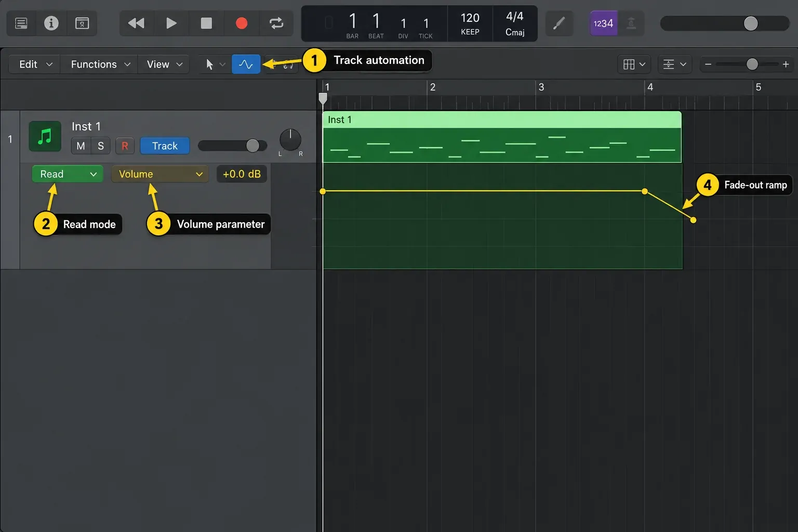Screen dimensions: 798x532
Task: Click the +0.0 dB value field
Action: (x=242, y=174)
